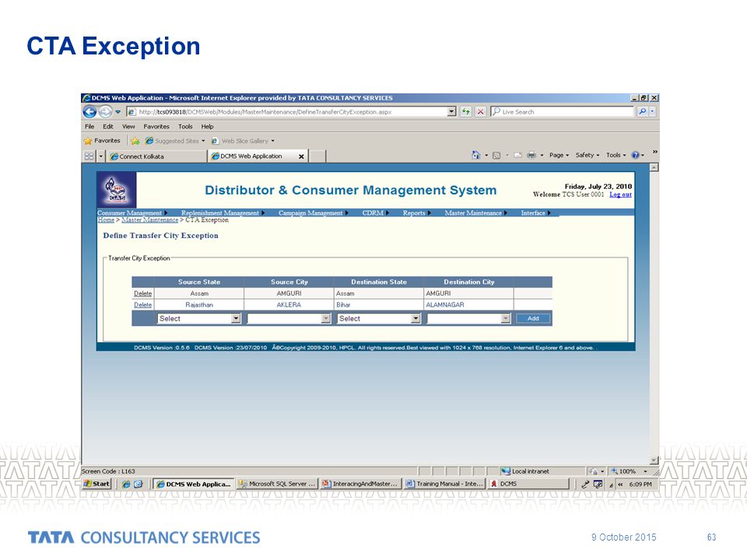Open the Training Manual taskbar item

coord(444,484)
